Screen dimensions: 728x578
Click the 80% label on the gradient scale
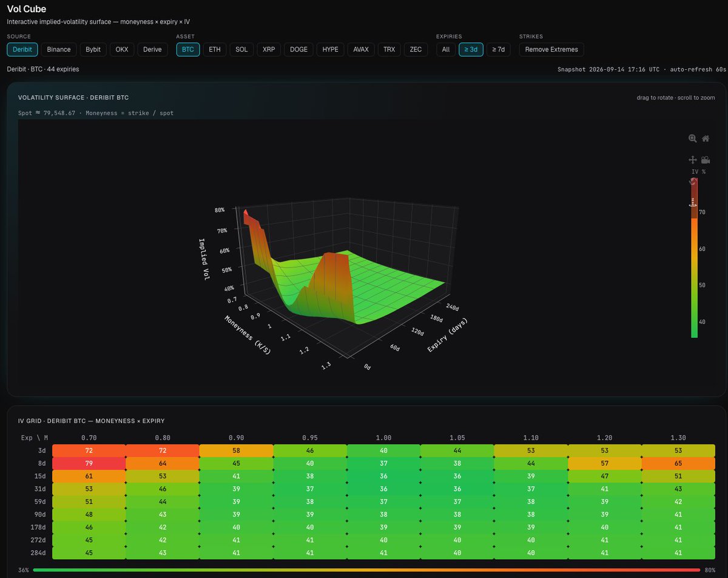tap(710, 570)
